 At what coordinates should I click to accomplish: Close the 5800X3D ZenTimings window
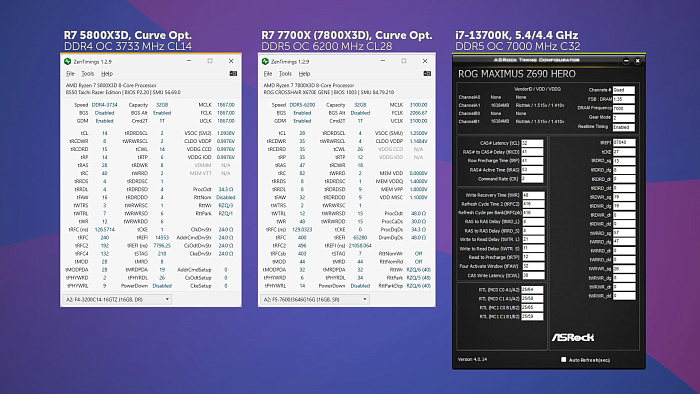click(231, 61)
